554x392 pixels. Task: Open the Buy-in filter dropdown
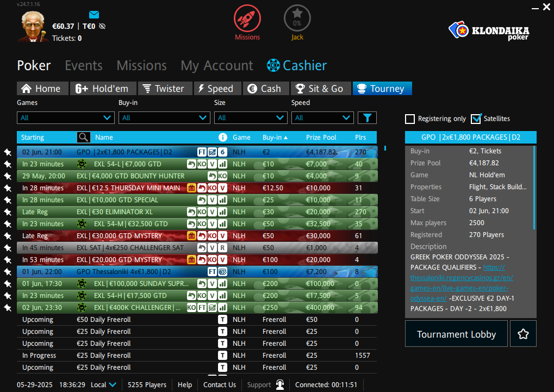click(x=164, y=117)
